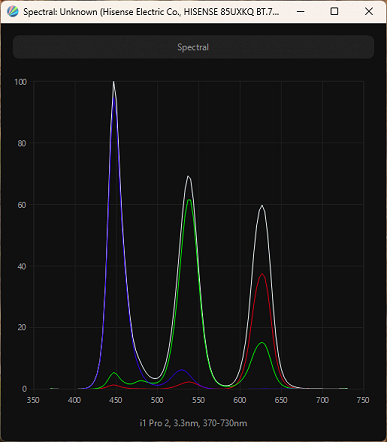The width and height of the screenshot is (387, 442).
Task: Click the x-axis label 700
Action: (x=322, y=400)
